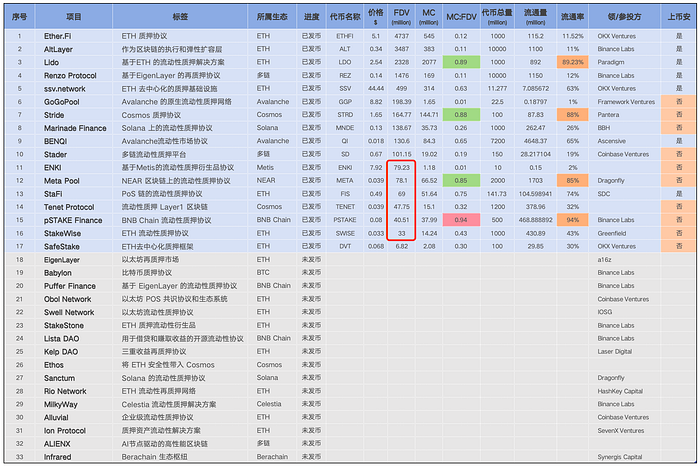
Task: Select the 79.23 FDV cell for ENKI
Action: (402, 167)
